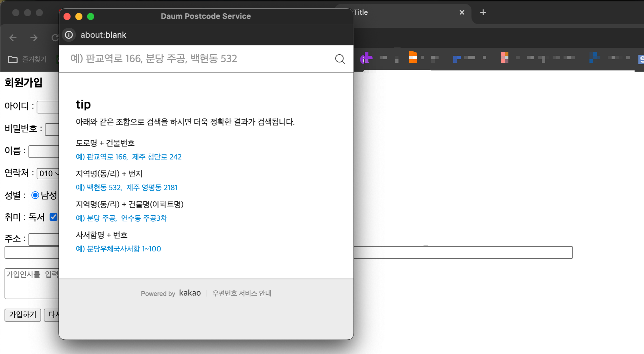The image size is (644, 354).
Task: Select the 남성 gender radio button
Action: pos(35,195)
